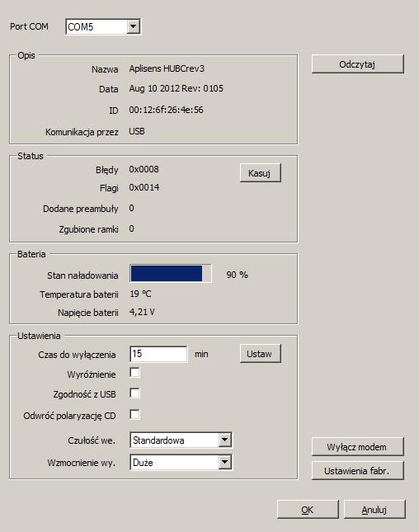Click the battery temperature 19 °C value
The image size is (419, 532).
[x=140, y=294]
